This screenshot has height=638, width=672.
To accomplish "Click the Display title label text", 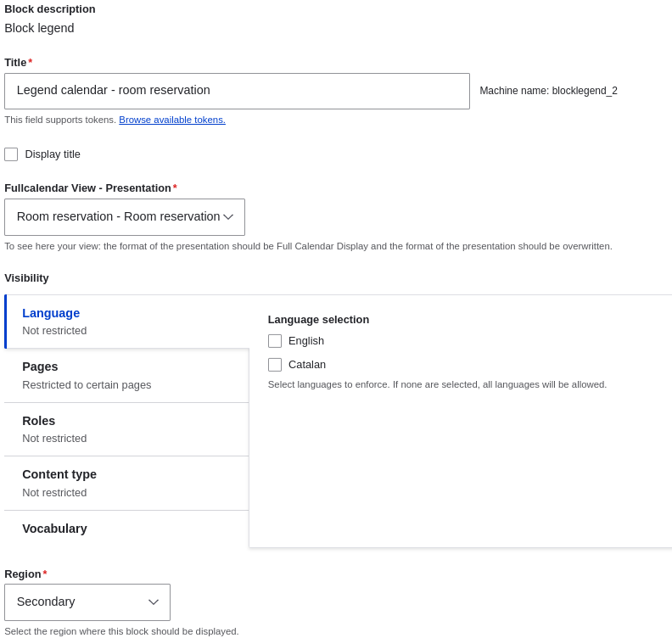I will pyautogui.click(x=53, y=154).
